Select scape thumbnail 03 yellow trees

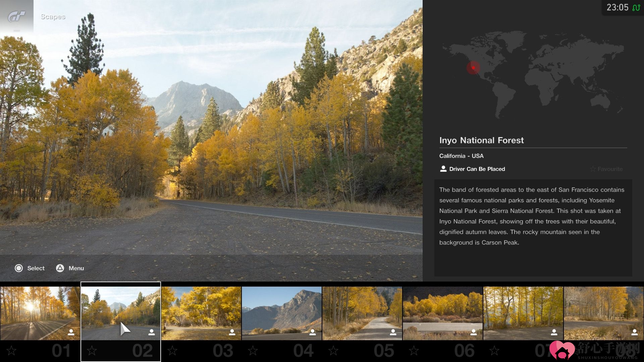pyautogui.click(x=201, y=313)
